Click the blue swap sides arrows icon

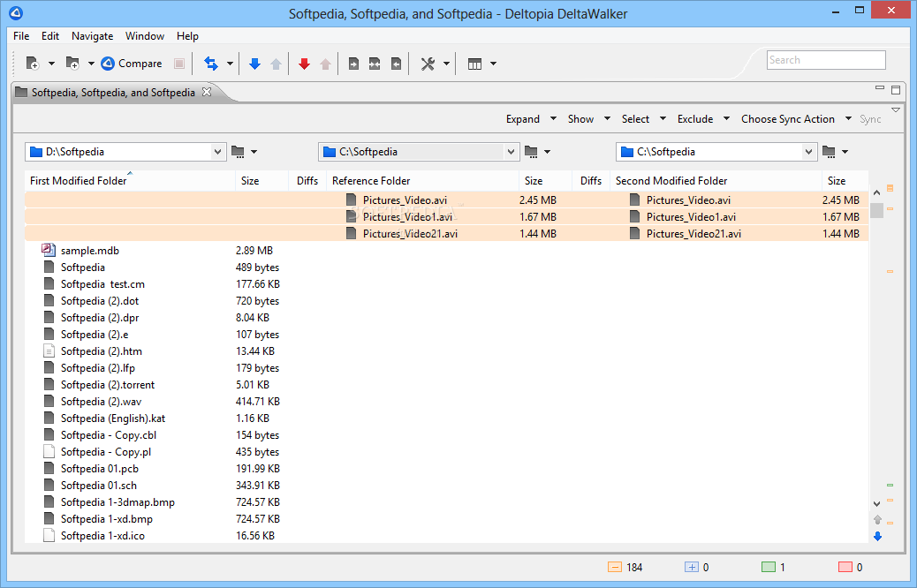[210, 63]
